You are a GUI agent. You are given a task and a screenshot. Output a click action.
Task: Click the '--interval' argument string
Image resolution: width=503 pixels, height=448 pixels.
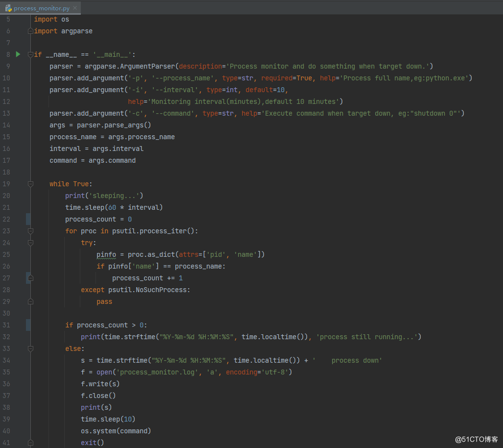pyautogui.click(x=175, y=90)
